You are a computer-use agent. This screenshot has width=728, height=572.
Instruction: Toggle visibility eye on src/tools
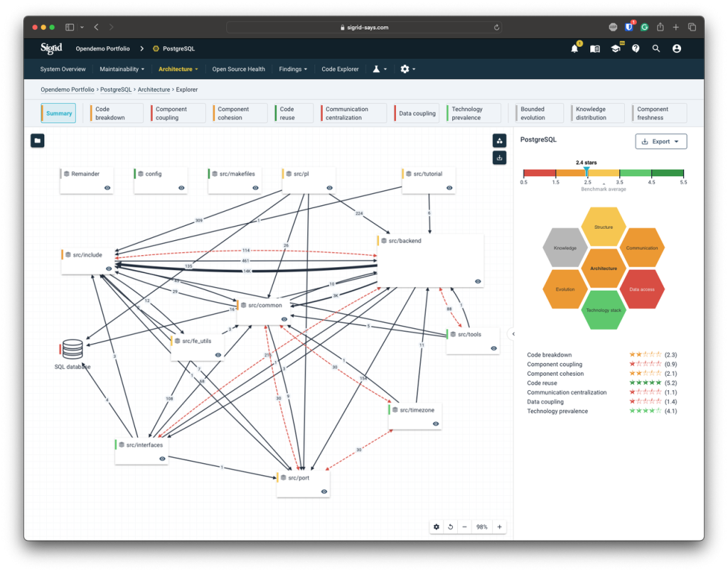pyautogui.click(x=493, y=348)
